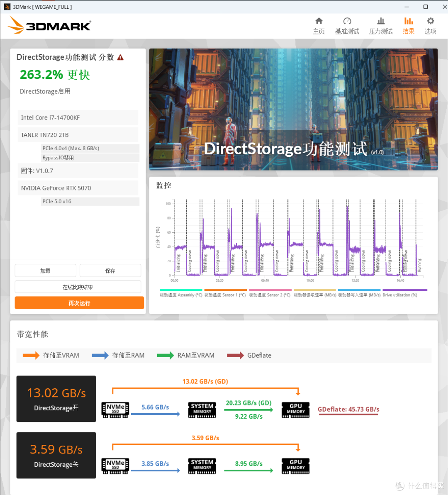Viewport: 448px width, 495px height.
Task: Click NVMe SSD icon in DirectStorage开 row
Action: pyautogui.click(x=115, y=410)
